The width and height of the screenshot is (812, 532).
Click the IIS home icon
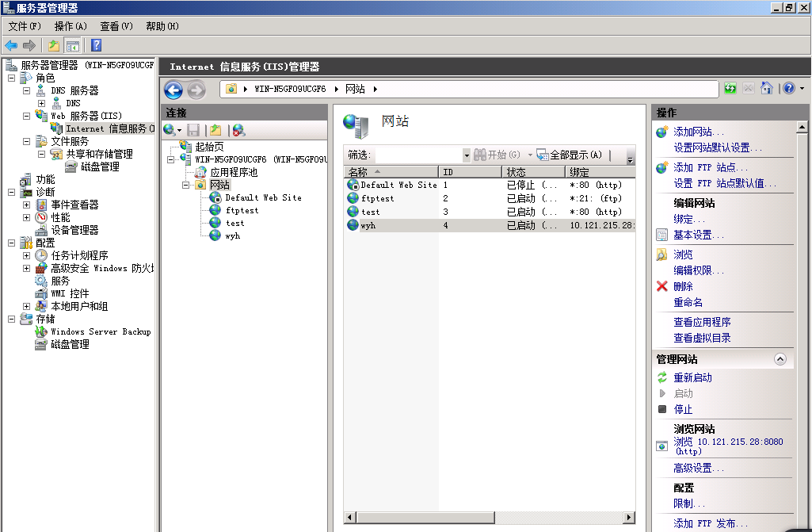pyautogui.click(x=766, y=88)
